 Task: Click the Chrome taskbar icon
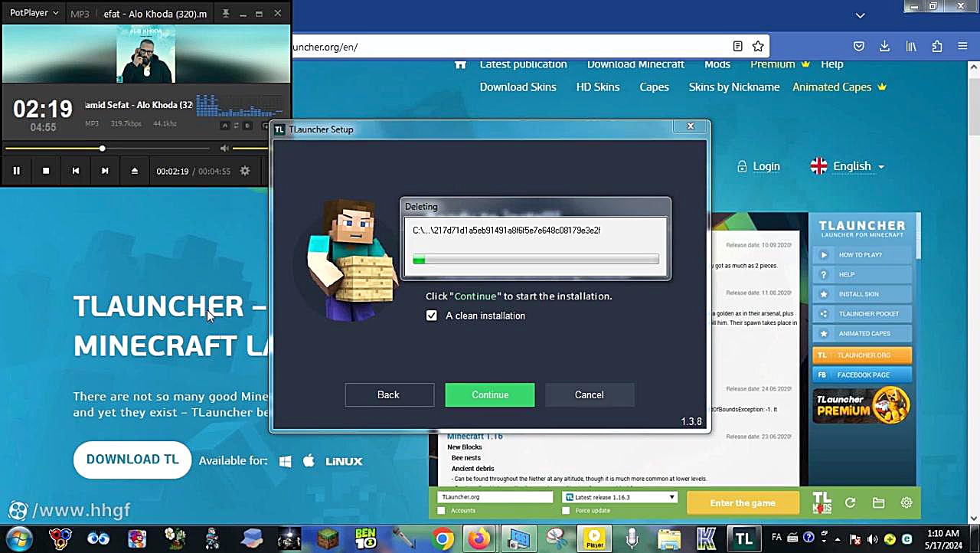[x=443, y=539]
